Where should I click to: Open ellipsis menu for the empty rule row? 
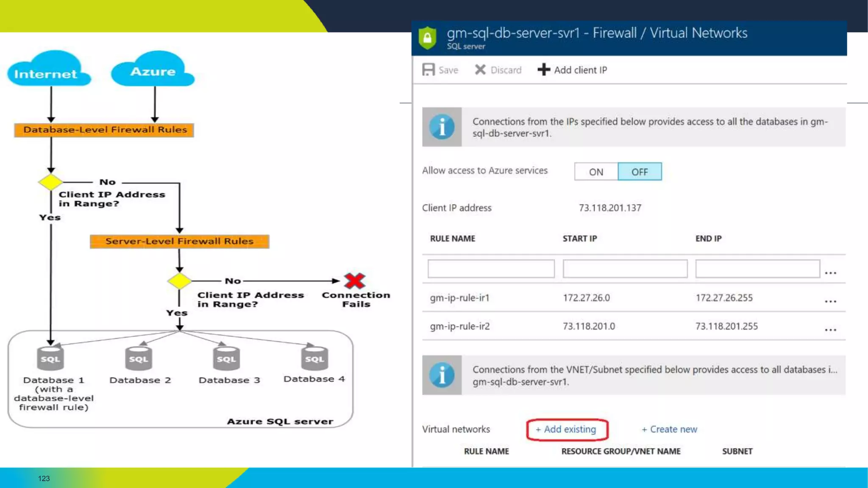pyautogui.click(x=830, y=273)
